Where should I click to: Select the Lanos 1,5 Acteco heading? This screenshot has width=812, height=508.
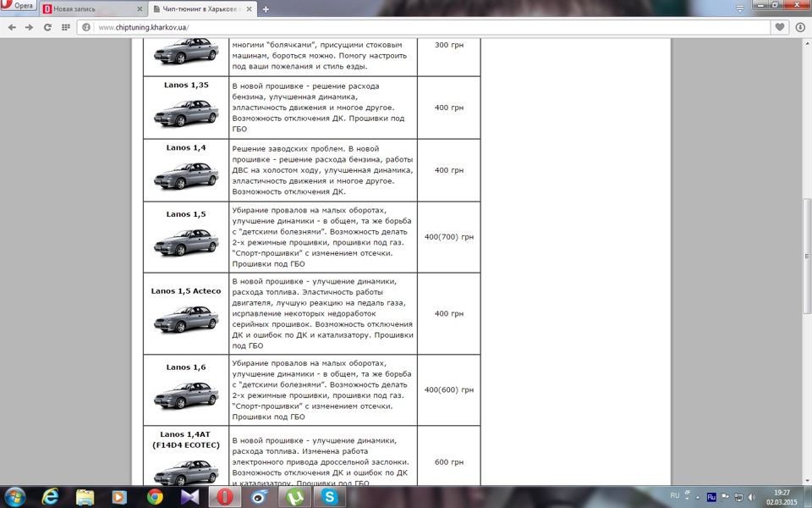[186, 290]
